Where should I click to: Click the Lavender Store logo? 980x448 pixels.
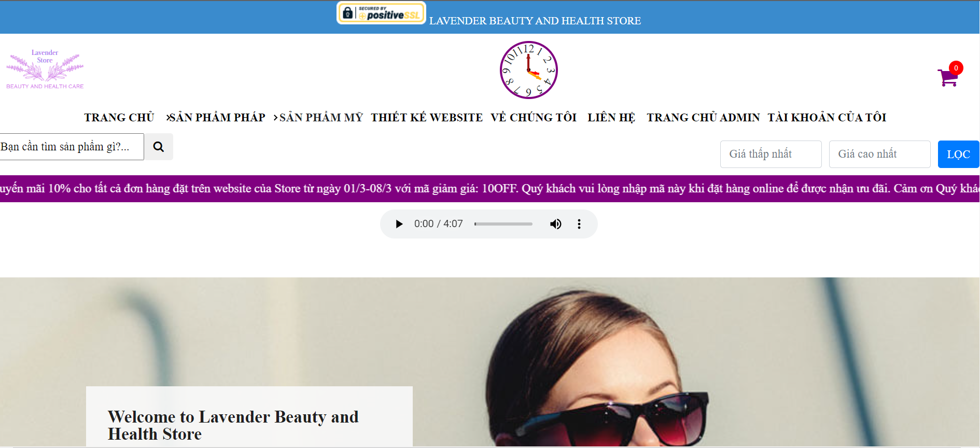[45, 69]
